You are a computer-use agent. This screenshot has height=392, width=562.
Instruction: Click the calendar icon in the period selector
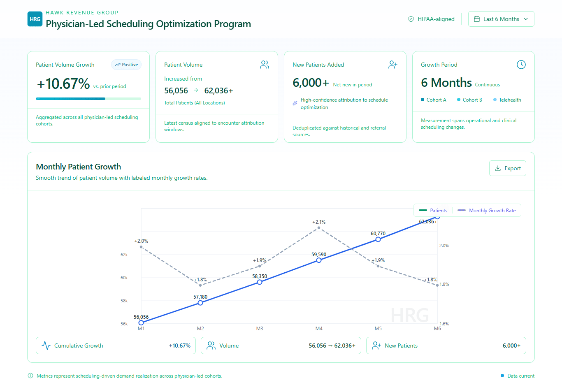(477, 19)
